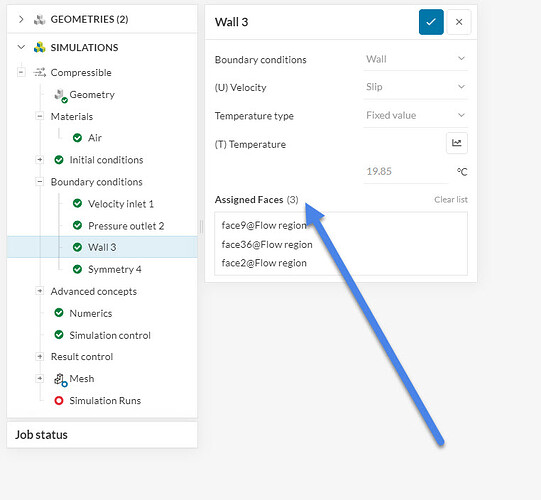The height and width of the screenshot is (500, 541).
Task: Click the Compressible analysis type icon
Action: [x=40, y=72]
